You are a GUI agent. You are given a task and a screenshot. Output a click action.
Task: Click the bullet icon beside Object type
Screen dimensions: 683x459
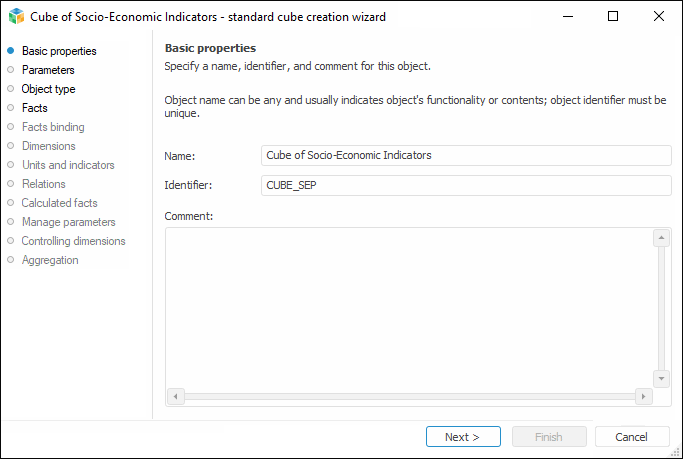(x=11, y=89)
